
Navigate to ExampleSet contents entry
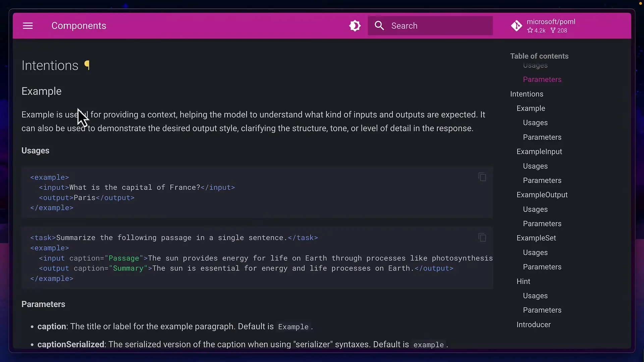coord(536,238)
